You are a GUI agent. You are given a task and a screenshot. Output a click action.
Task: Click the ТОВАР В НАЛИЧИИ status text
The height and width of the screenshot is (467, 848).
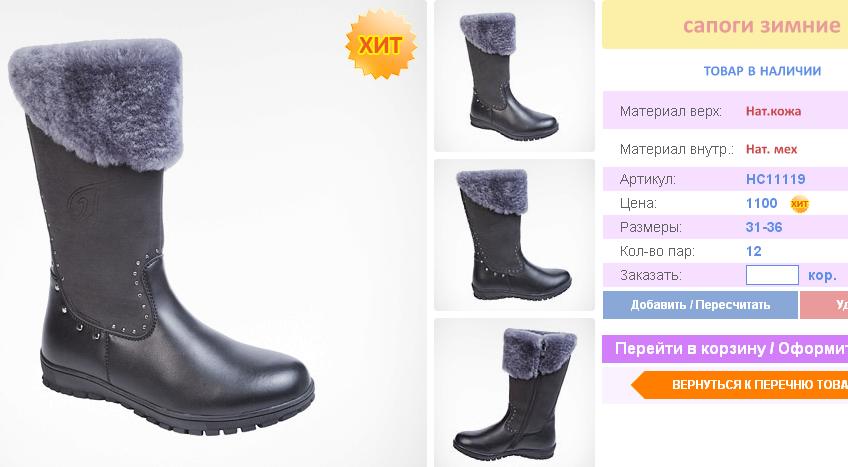click(x=762, y=71)
